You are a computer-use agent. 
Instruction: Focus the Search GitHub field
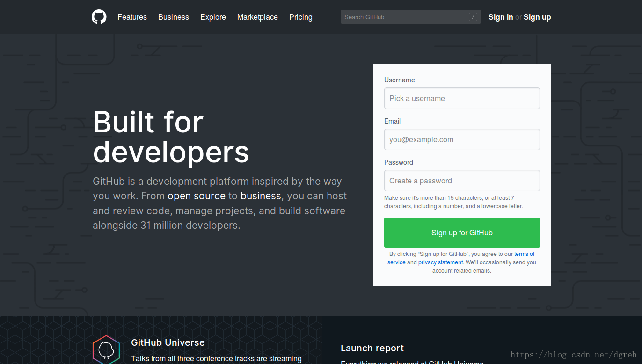410,17
